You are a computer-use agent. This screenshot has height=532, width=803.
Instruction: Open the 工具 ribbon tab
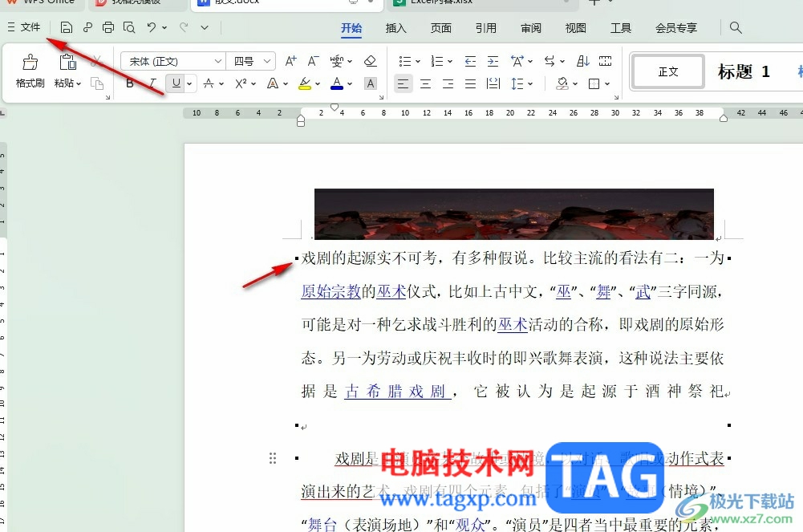621,28
